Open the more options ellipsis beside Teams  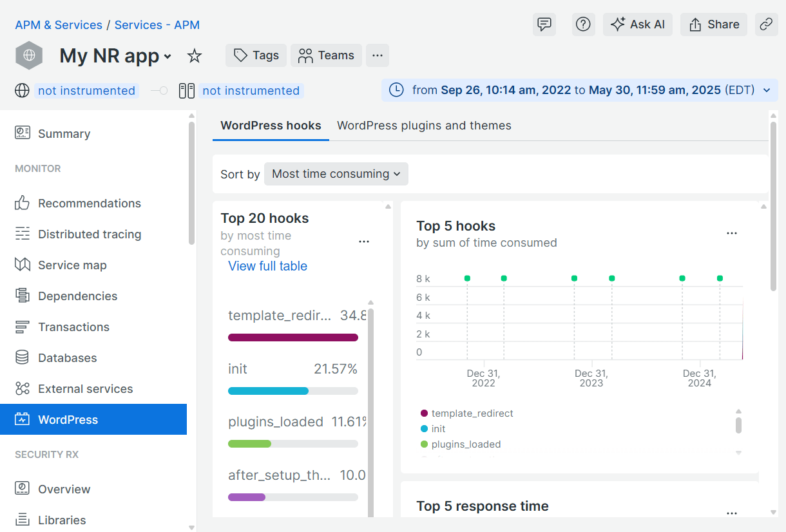(378, 55)
